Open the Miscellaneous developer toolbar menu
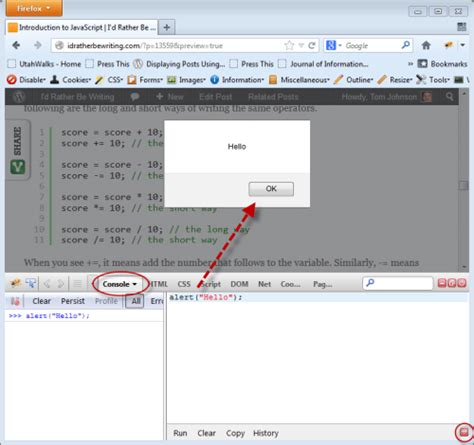This screenshot has width=474, height=445. (x=299, y=80)
